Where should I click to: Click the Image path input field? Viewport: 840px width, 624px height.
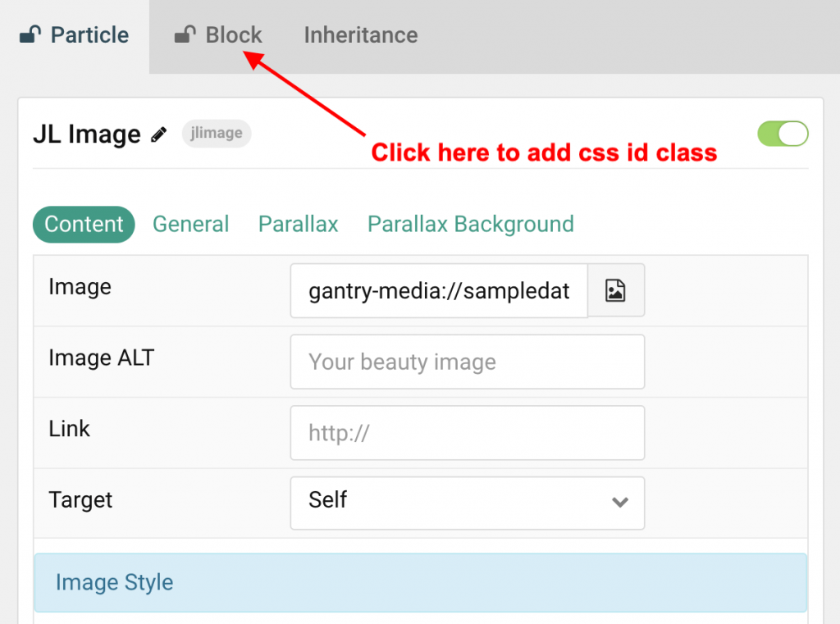coord(439,290)
